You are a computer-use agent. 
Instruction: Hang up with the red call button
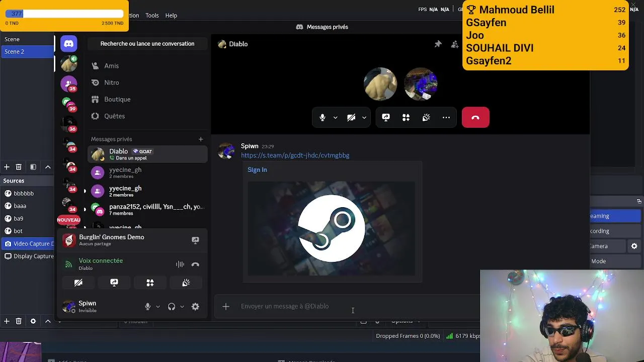point(475,118)
